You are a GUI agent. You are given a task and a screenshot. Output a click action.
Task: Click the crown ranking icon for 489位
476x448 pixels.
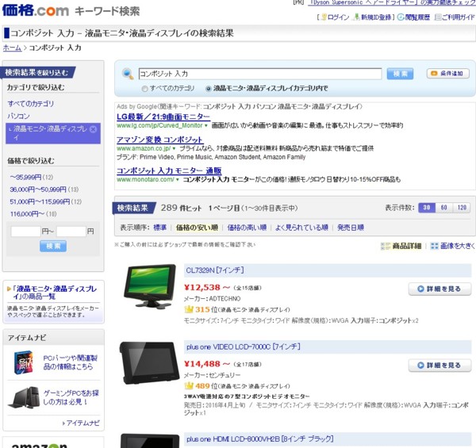189,386
